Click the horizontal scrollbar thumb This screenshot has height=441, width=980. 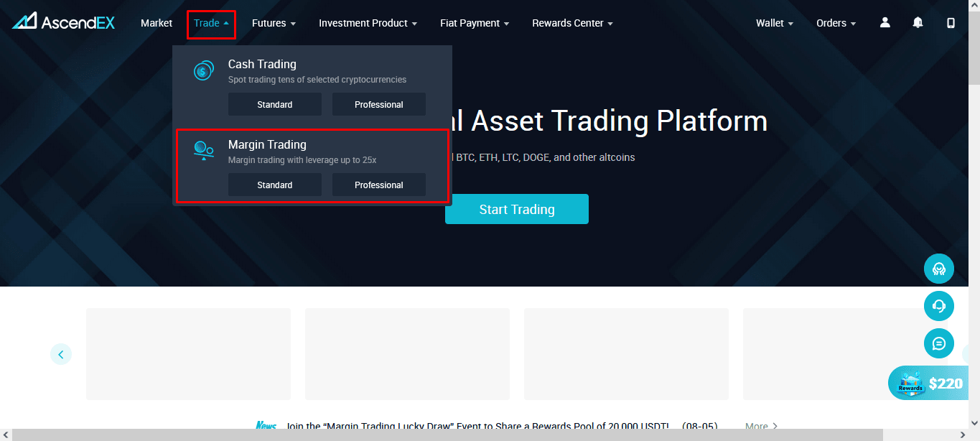click(x=446, y=435)
